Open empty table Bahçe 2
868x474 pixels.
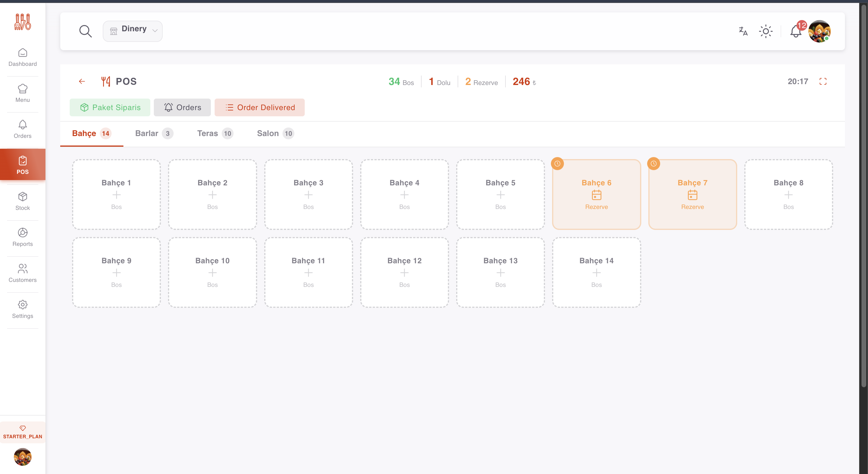tap(212, 194)
